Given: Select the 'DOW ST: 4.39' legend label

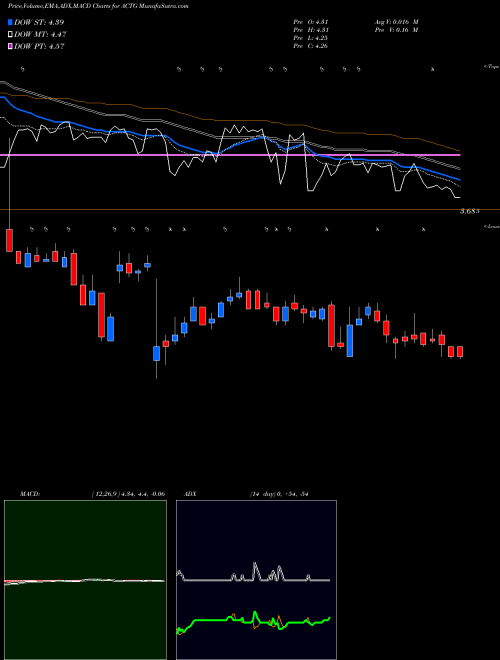Looking at the screenshot, I should click(39, 22).
